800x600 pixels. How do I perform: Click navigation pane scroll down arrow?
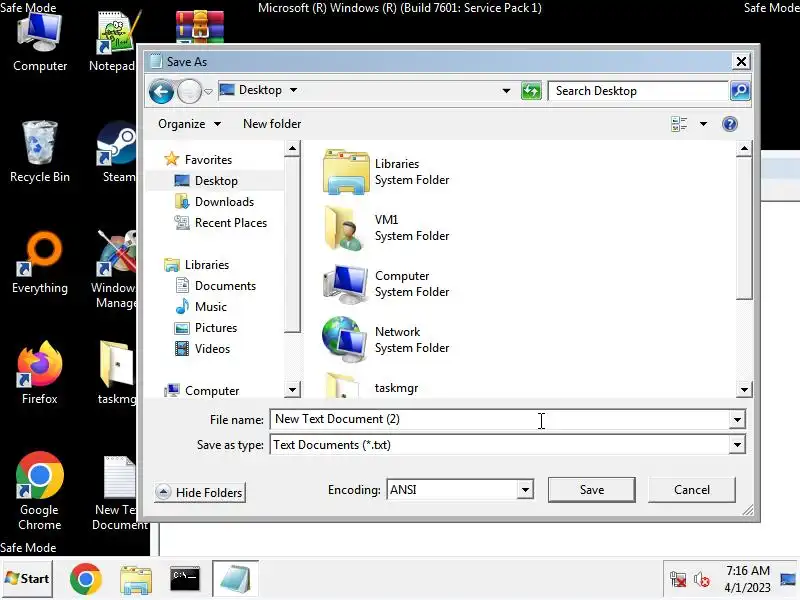(x=292, y=390)
